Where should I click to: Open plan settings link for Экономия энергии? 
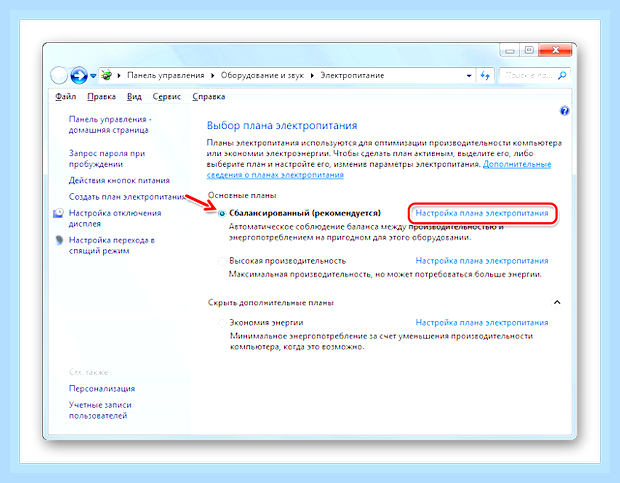482,323
